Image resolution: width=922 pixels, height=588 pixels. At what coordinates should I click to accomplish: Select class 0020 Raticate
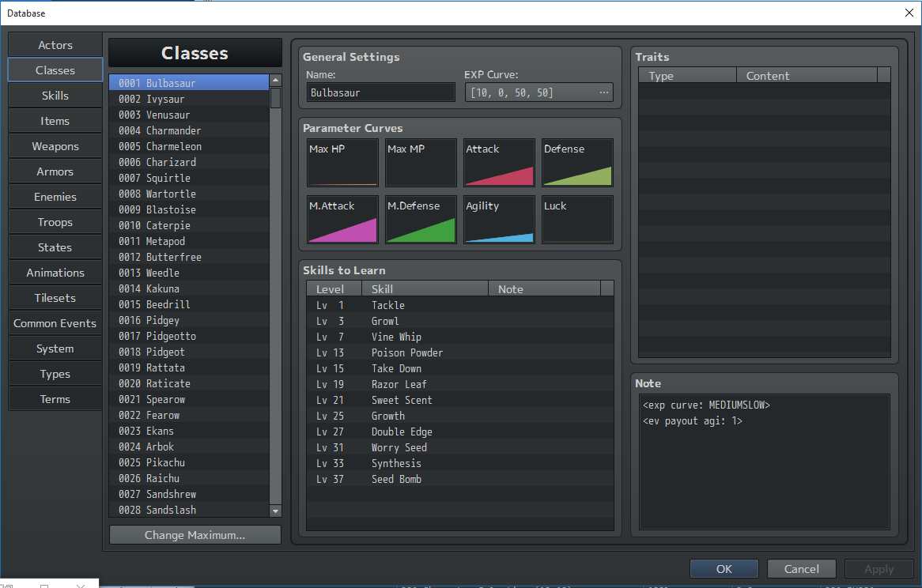point(189,383)
